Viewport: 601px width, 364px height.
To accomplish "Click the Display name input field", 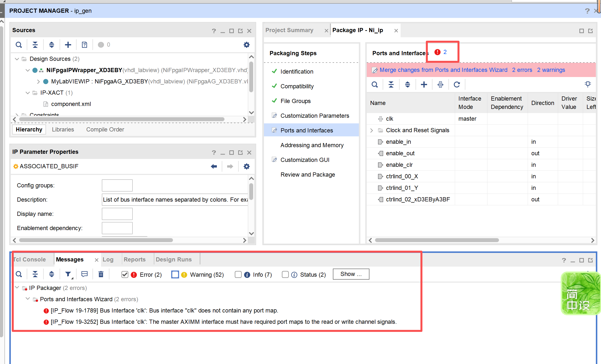I will 117,214.
